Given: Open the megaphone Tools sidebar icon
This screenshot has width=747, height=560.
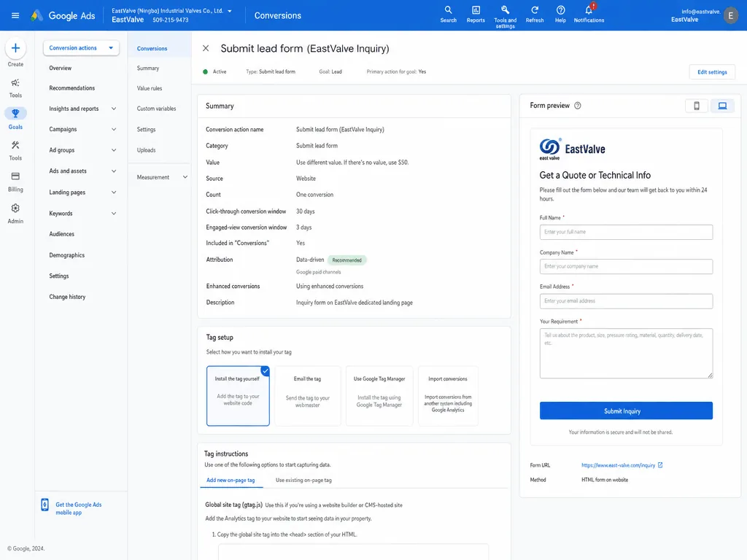Looking at the screenshot, I should pyautogui.click(x=15, y=83).
